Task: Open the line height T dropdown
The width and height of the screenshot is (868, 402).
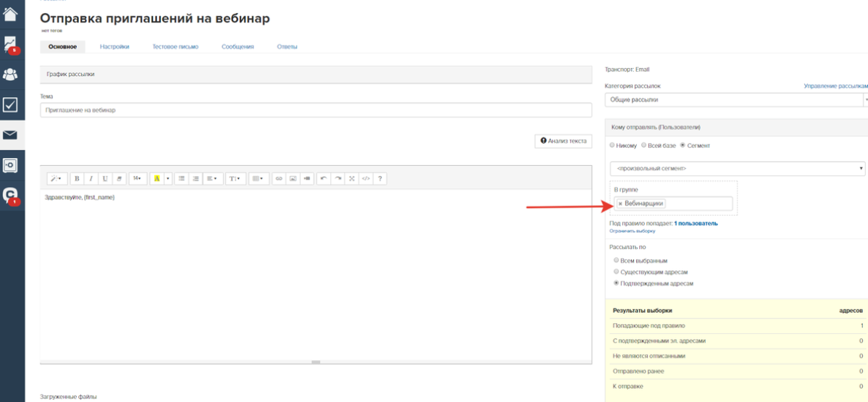Action: (235, 179)
